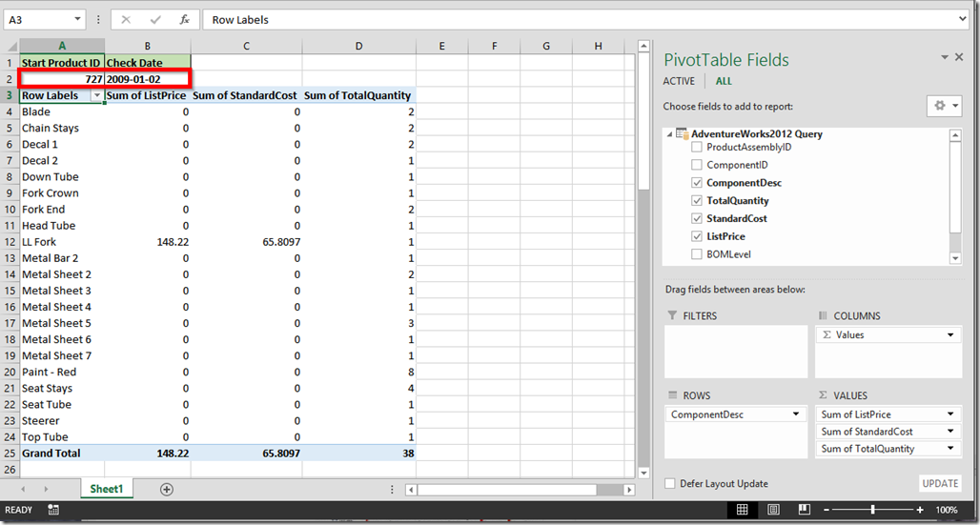Adjust the zoom slider handle

tap(874, 510)
